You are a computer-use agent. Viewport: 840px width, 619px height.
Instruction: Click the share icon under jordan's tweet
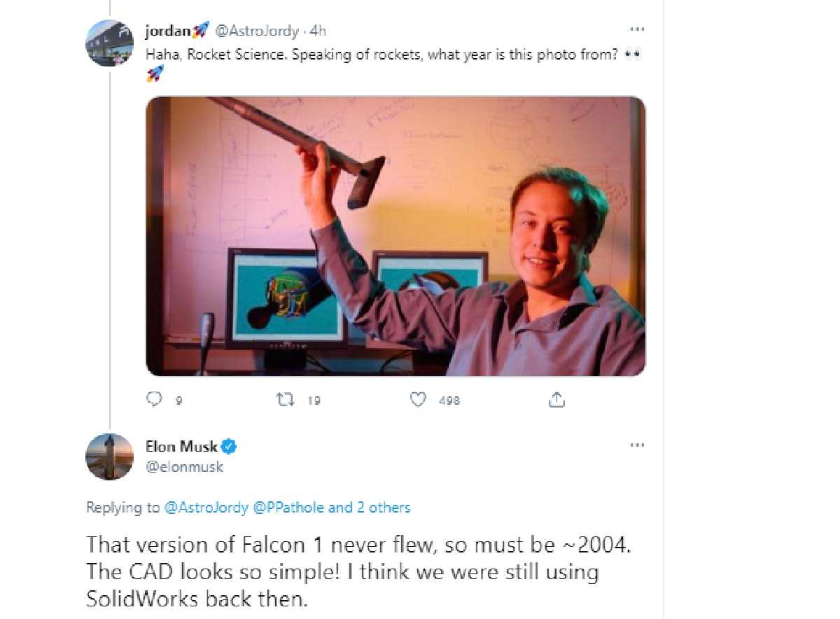(x=556, y=400)
